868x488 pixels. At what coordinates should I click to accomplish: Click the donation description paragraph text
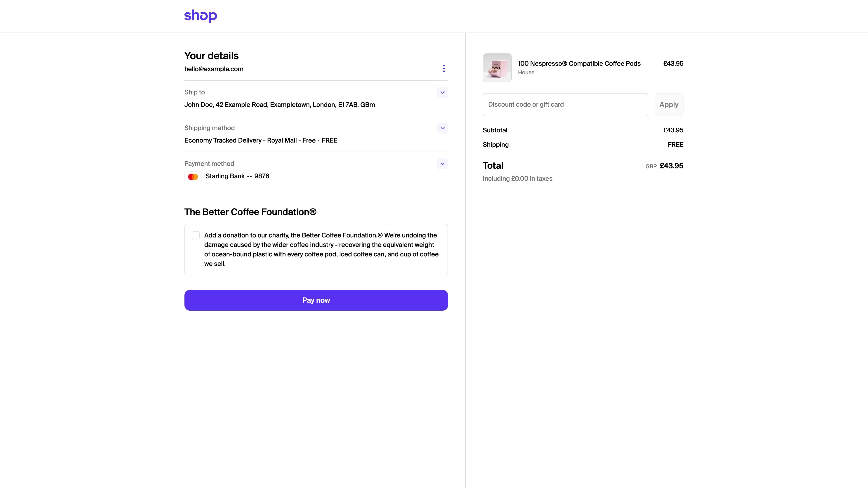(321, 250)
